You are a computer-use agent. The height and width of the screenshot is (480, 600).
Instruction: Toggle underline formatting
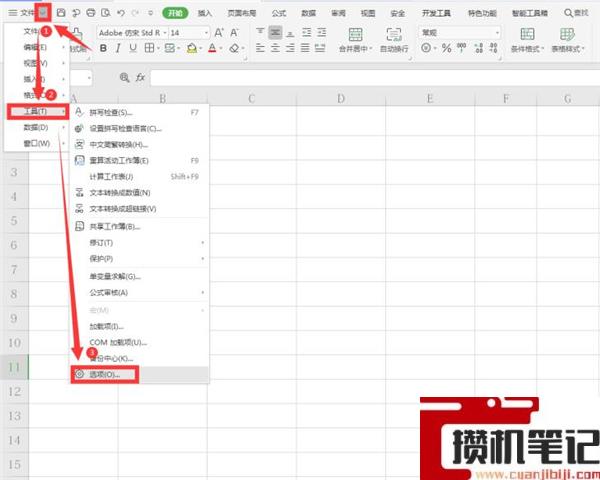point(133,48)
